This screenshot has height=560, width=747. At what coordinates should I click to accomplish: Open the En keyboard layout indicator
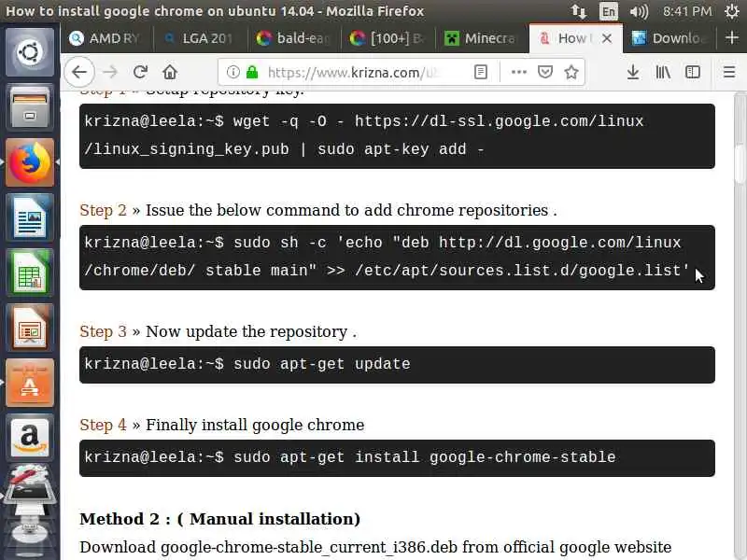[x=609, y=11]
